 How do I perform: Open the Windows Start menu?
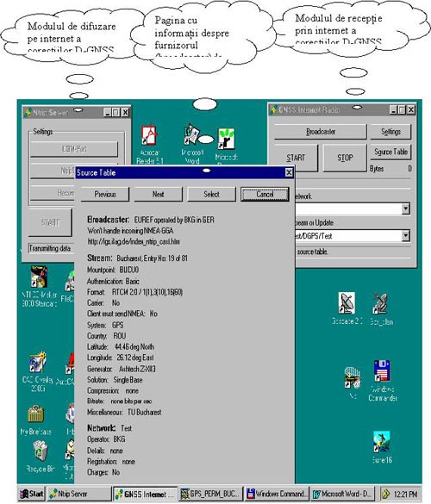[x=32, y=494]
